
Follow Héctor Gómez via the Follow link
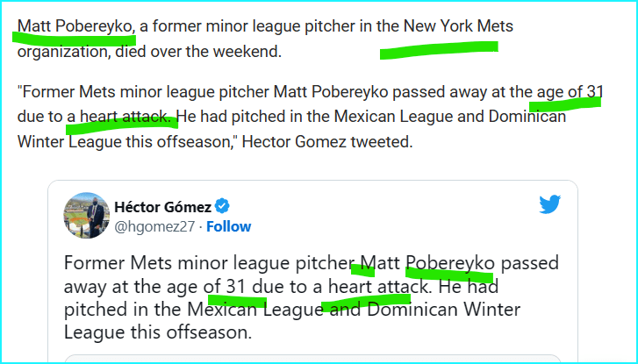coord(229,226)
